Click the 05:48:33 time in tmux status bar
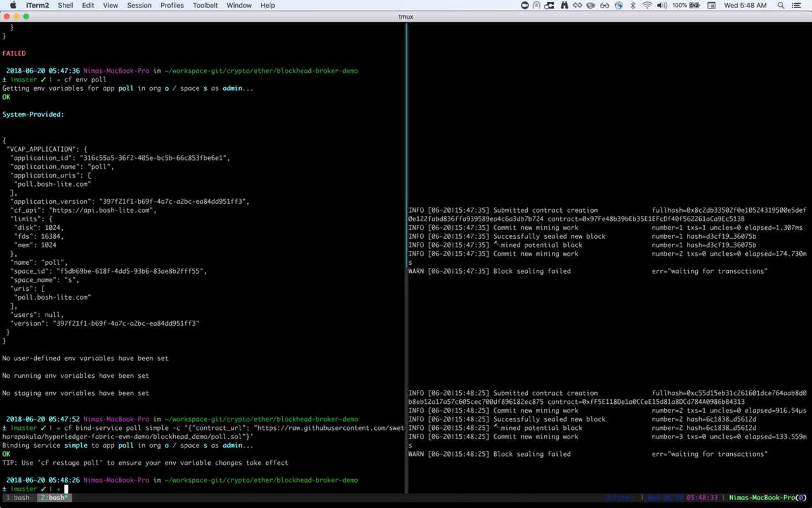 [x=702, y=498]
